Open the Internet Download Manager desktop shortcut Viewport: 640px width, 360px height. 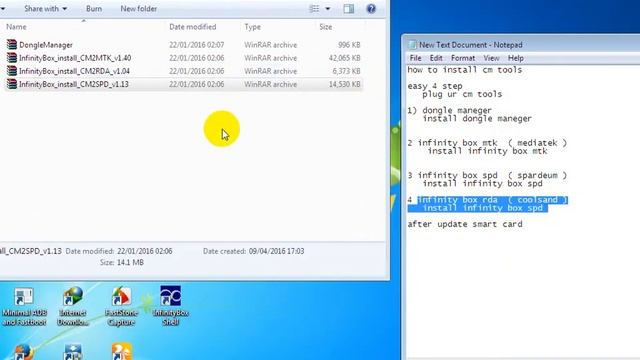pyautogui.click(x=73, y=306)
